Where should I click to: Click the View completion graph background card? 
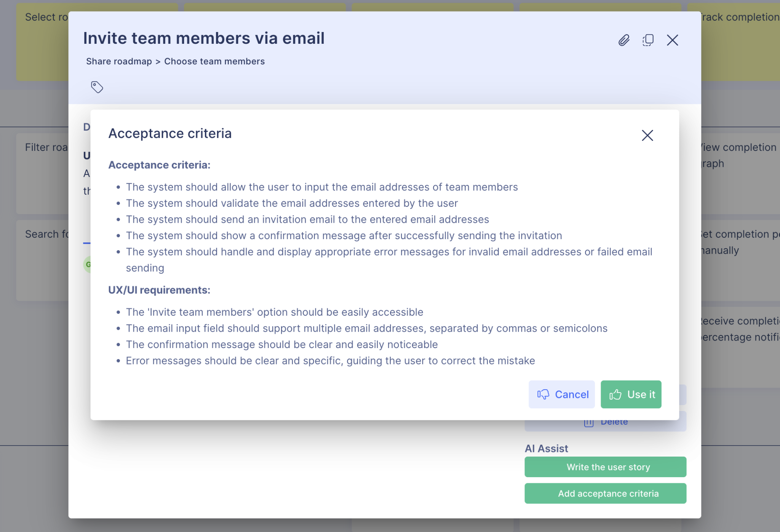tap(740, 174)
